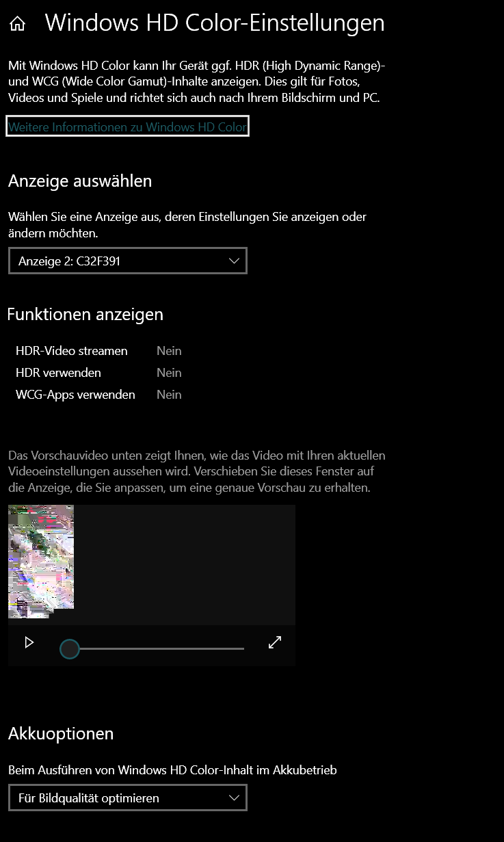Click Nein value beside HDR-Video streamen
This screenshot has width=504, height=842.
point(169,351)
